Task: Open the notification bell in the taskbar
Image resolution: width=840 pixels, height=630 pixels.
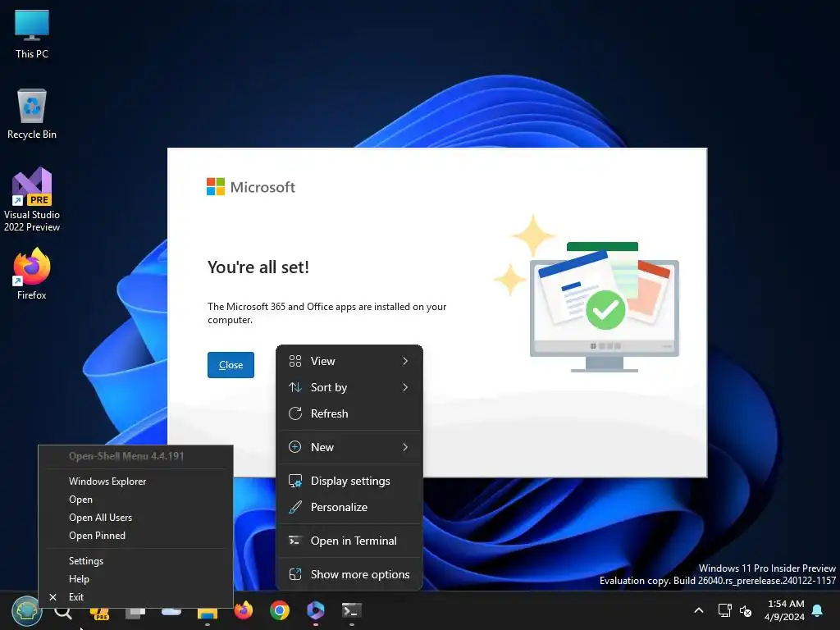Action: 818,610
